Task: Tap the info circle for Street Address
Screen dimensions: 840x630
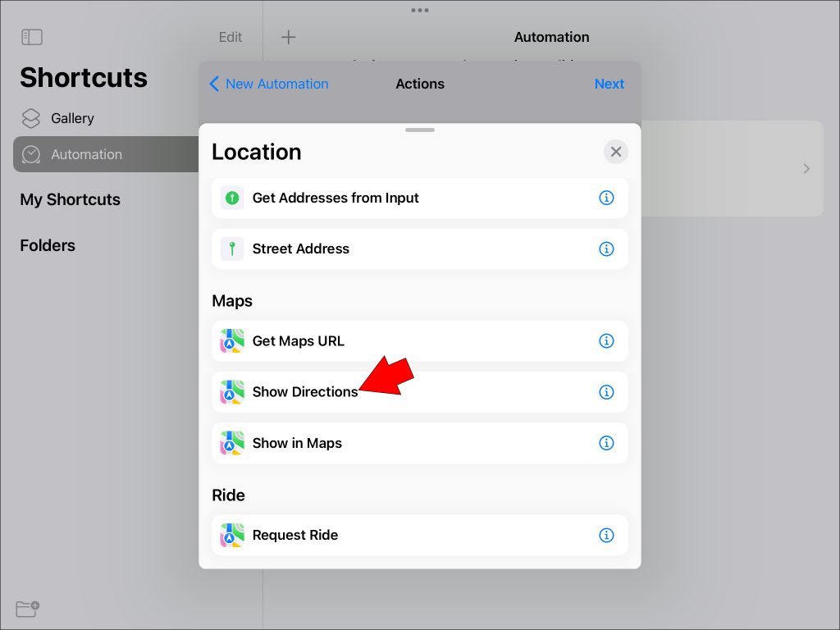Action: tap(606, 249)
